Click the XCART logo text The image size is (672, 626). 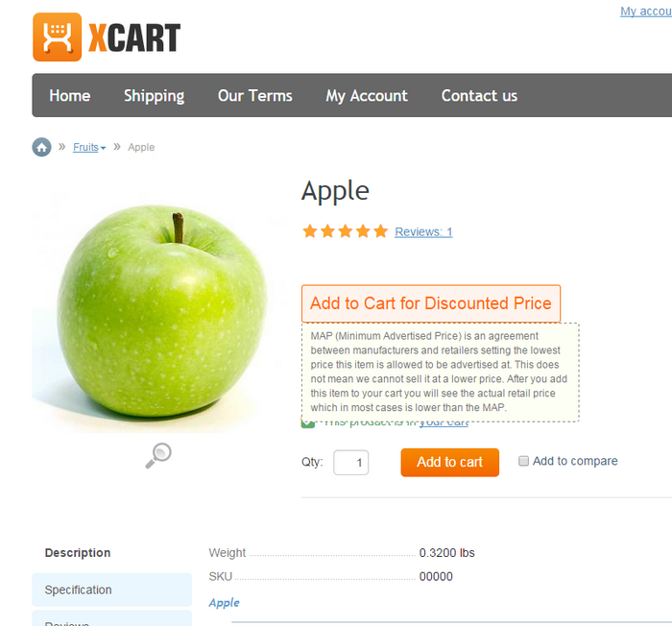point(134,37)
